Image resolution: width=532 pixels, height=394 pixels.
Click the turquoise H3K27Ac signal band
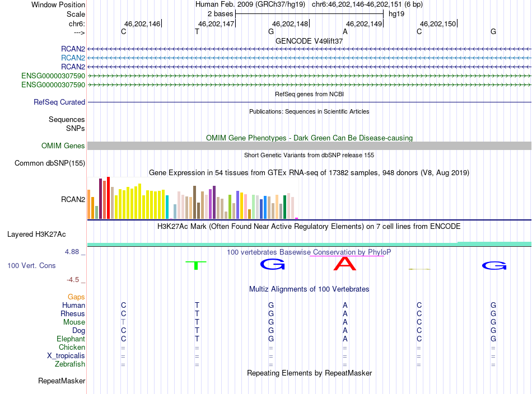(309, 245)
